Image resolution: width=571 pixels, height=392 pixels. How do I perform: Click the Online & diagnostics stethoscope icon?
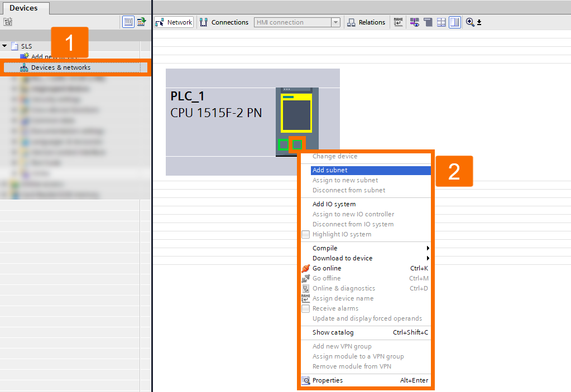click(x=305, y=288)
